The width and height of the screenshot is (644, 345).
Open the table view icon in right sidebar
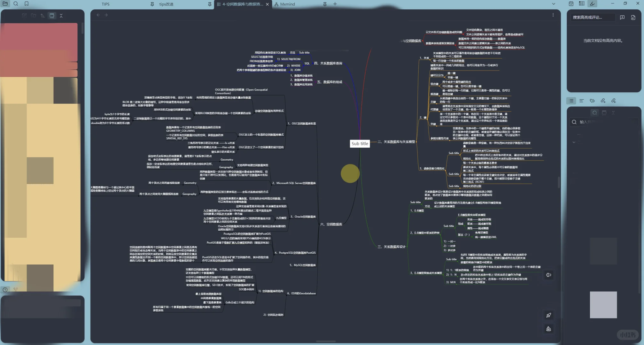[582, 4]
